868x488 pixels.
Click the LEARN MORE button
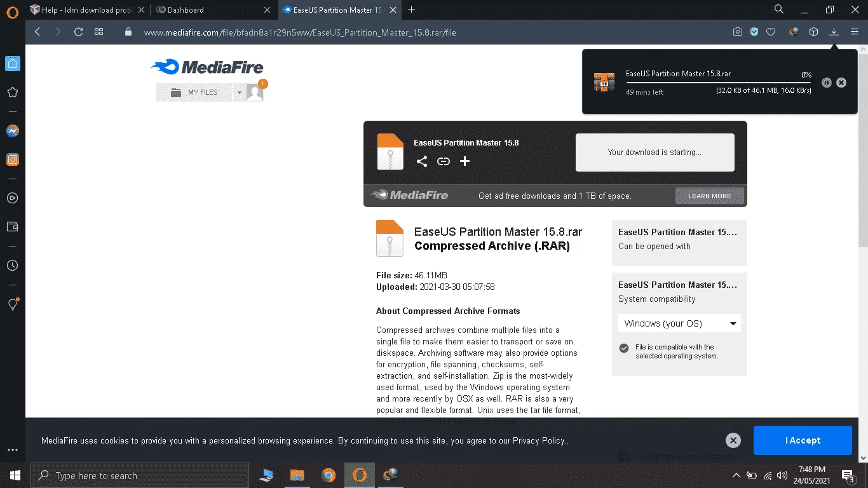coord(709,196)
